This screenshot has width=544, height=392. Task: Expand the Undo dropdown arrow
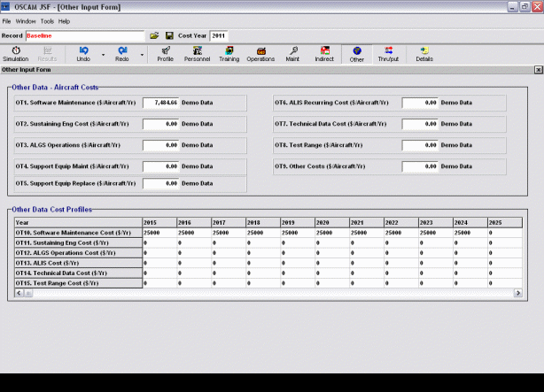103,55
